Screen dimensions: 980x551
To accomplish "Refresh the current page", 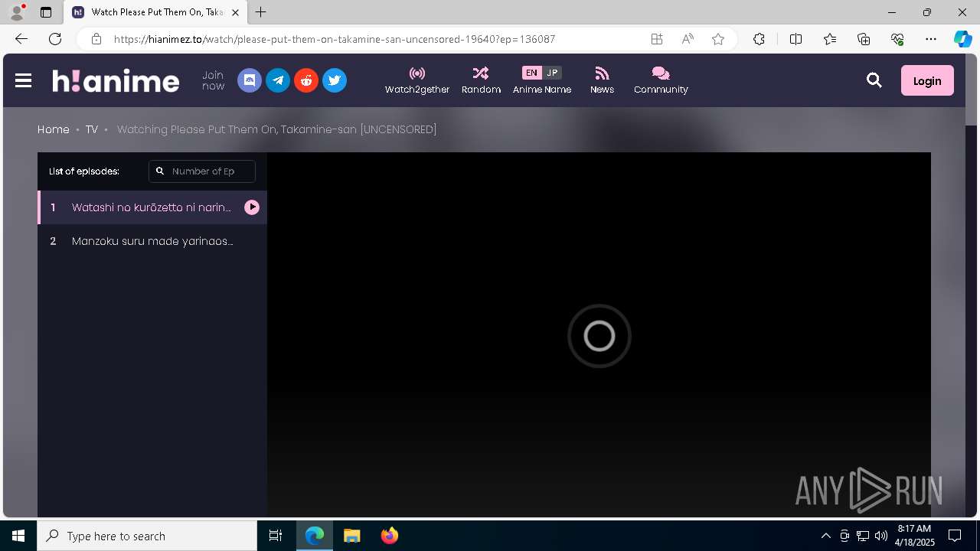I will point(55,39).
